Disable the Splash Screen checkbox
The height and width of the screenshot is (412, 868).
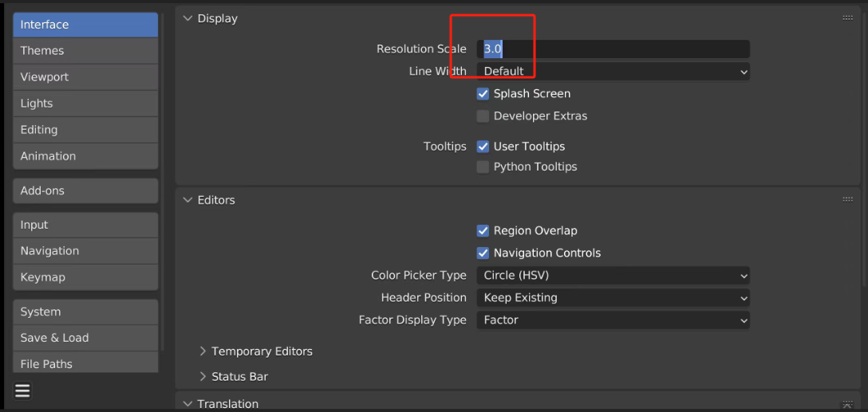(x=483, y=94)
